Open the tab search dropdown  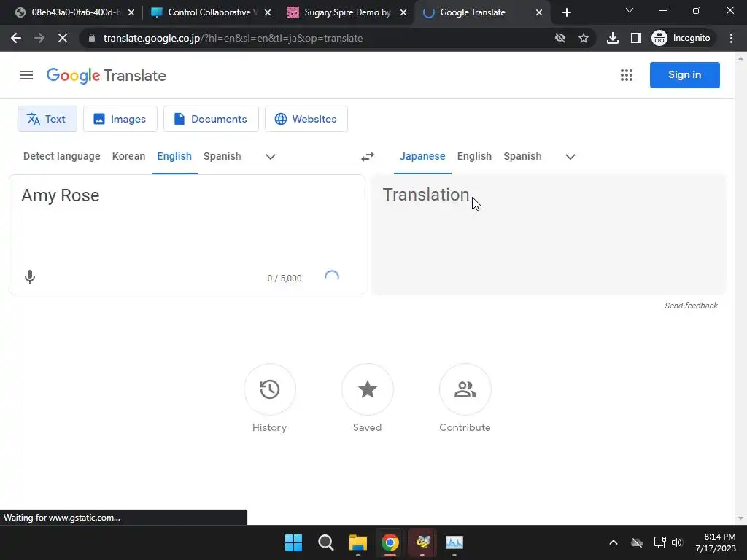coord(630,10)
